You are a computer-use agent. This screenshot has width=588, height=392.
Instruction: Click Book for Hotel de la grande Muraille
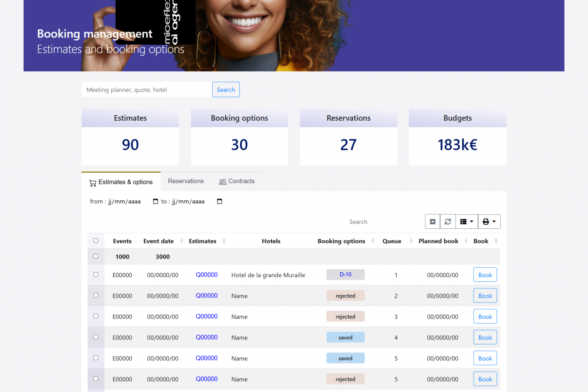tap(485, 275)
